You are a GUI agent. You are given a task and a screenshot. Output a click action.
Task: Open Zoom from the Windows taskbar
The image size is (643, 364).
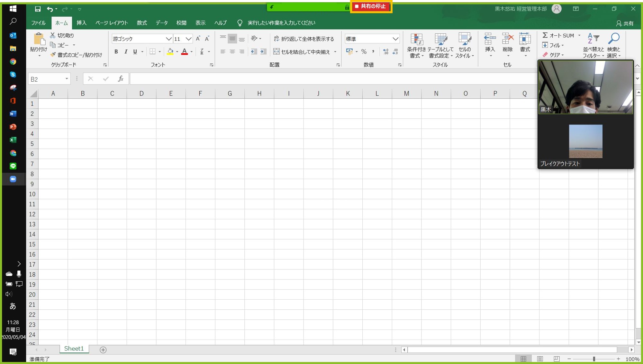click(x=13, y=179)
